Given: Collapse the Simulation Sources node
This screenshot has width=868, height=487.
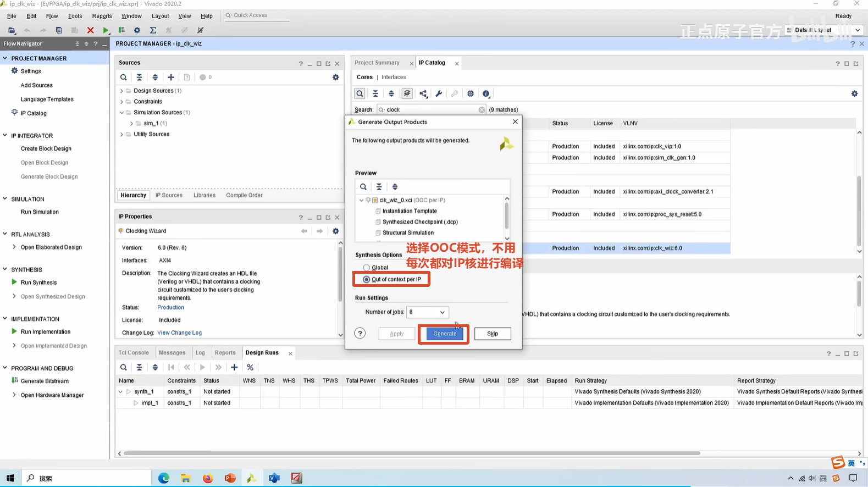Looking at the screenshot, I should click(121, 113).
